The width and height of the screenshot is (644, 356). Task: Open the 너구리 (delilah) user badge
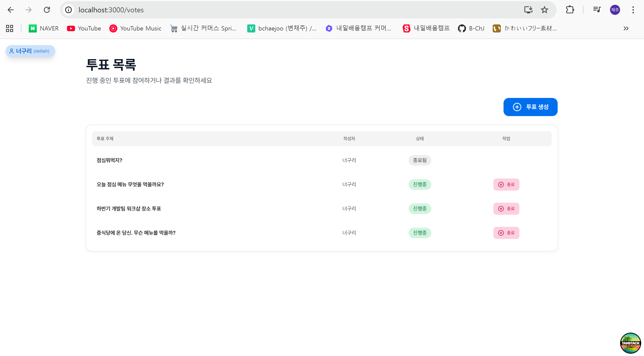pyautogui.click(x=30, y=51)
